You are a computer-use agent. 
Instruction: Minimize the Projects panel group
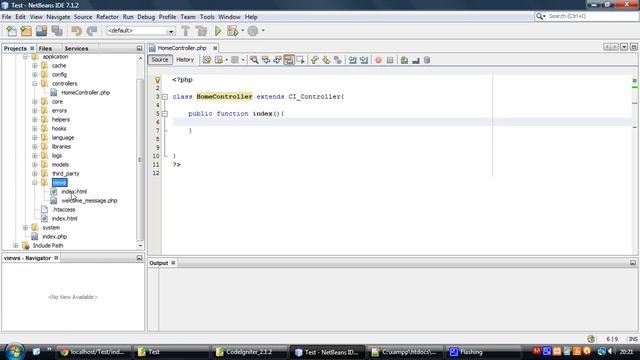(139, 48)
